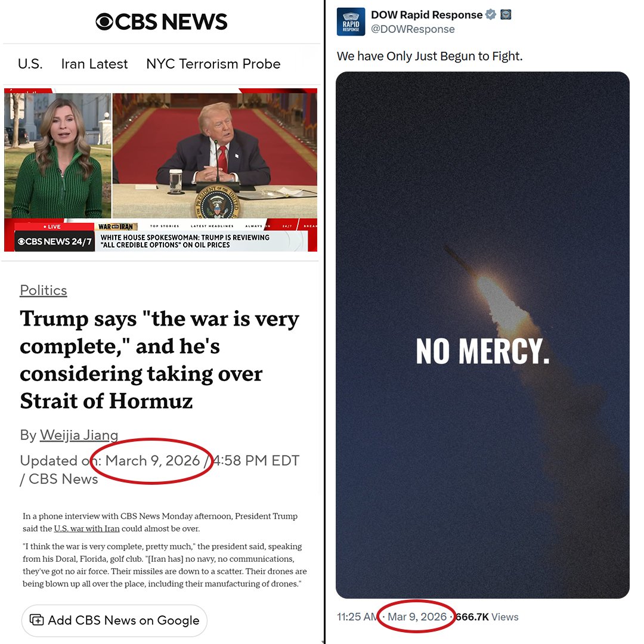The width and height of the screenshot is (644, 644).
Task: Play the CBS News live video thumbnail
Action: pyautogui.click(x=160, y=170)
